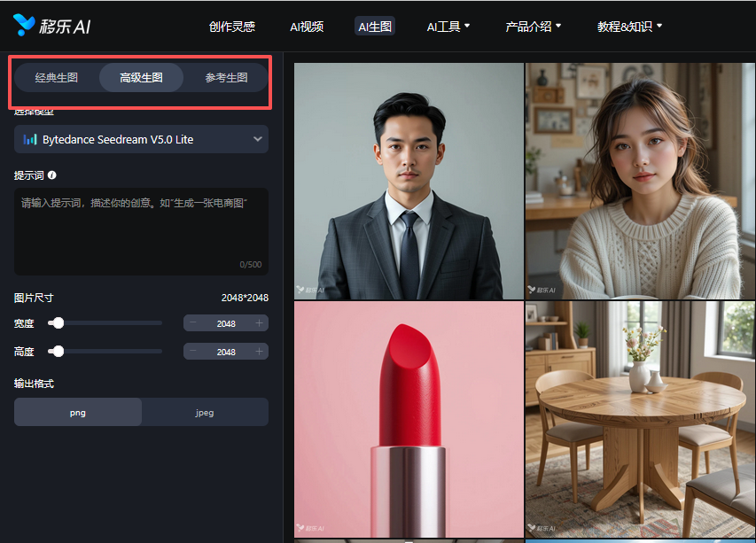
Task: Switch to 参考生图 mode
Action: (x=226, y=78)
